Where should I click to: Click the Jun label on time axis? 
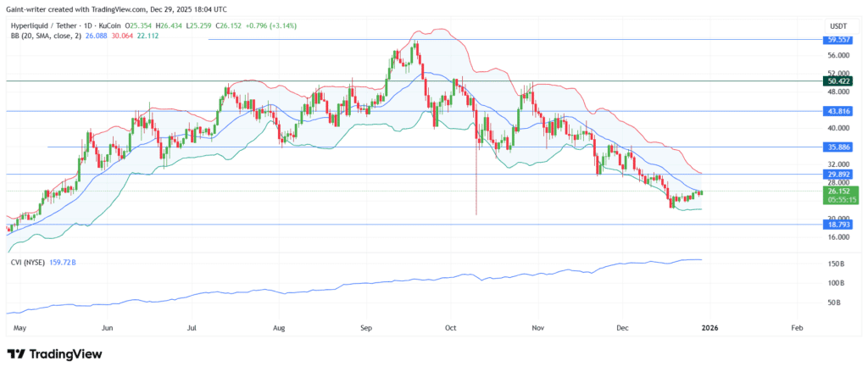108,328
